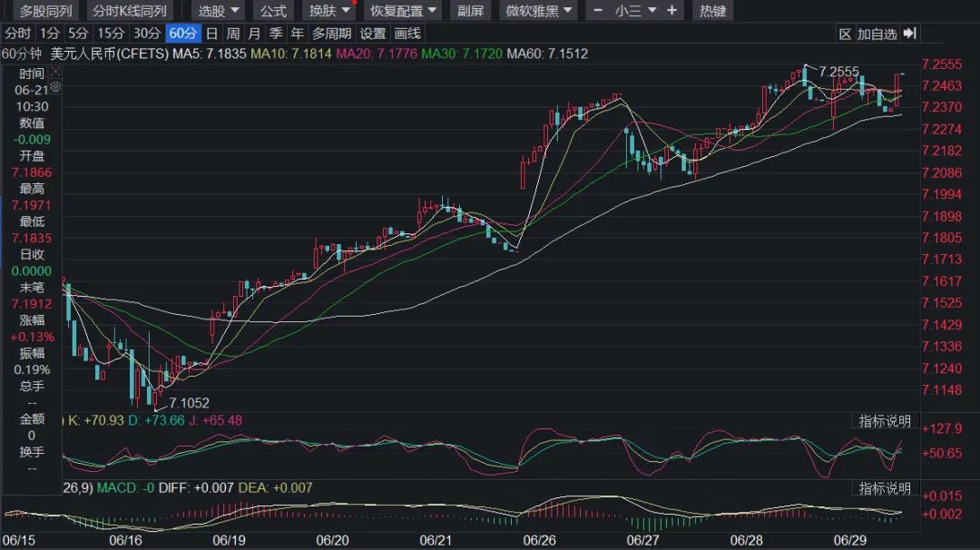
Task: Decrease font size with minus button
Action: (x=597, y=11)
